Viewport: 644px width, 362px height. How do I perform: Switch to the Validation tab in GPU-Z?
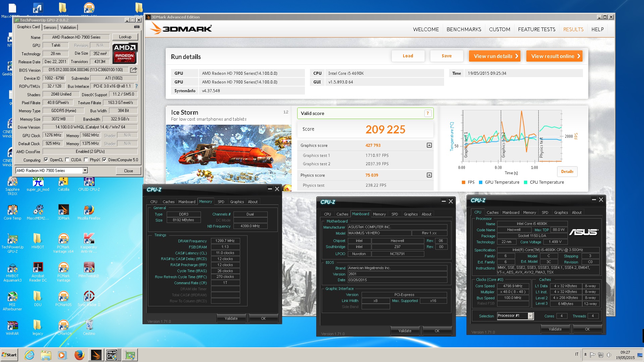[x=68, y=27]
